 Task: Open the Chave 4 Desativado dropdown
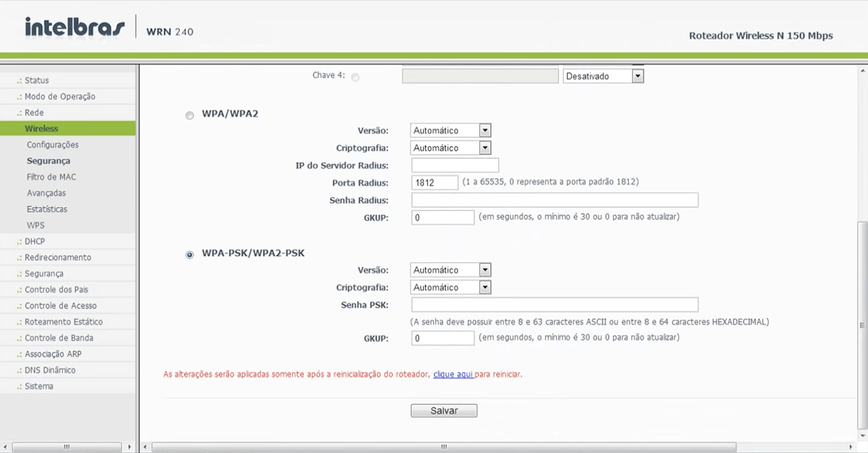point(604,76)
